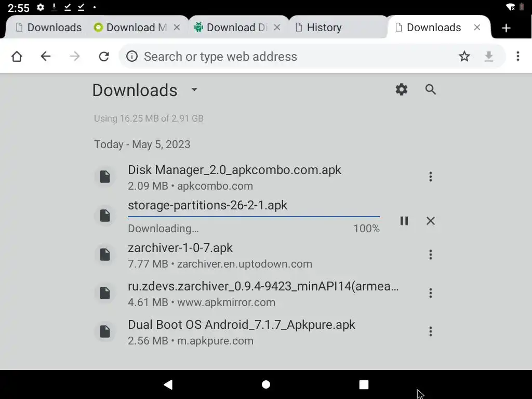The image size is (532, 399).
Task: Click file icon of zarchiver-1-0-7.apk
Action: pyautogui.click(x=105, y=255)
